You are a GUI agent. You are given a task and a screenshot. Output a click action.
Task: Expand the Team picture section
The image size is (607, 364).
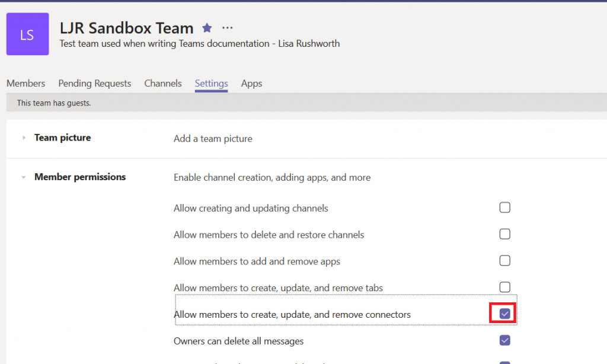pyautogui.click(x=24, y=138)
